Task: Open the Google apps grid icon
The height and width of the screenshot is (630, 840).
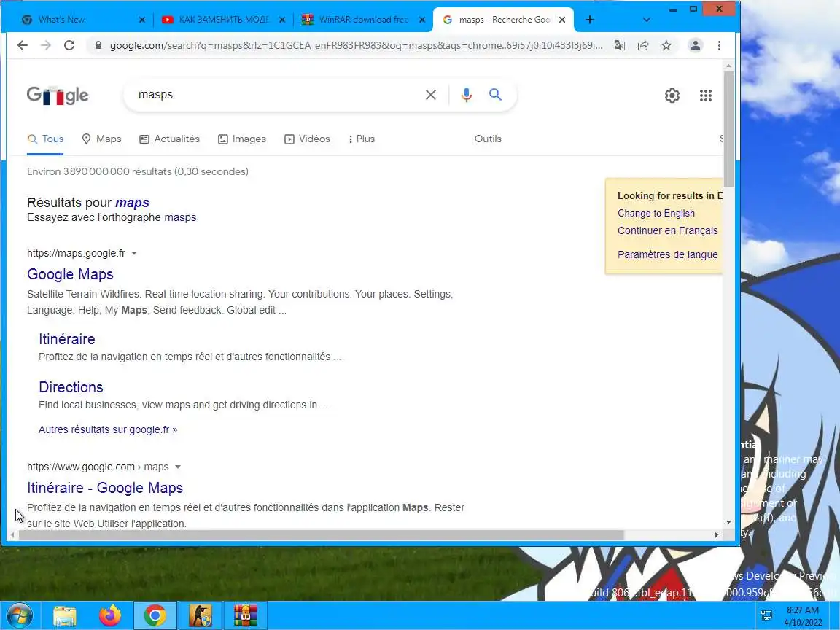Action: click(x=706, y=96)
